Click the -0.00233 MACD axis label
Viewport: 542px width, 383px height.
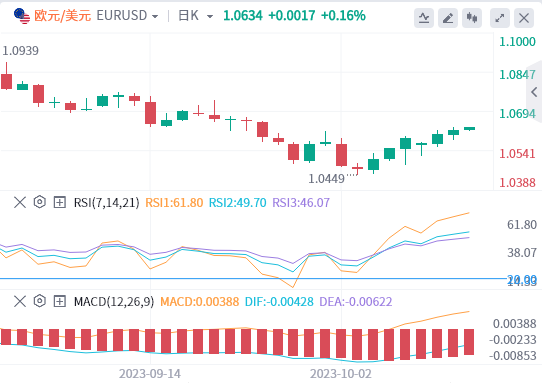pyautogui.click(x=513, y=340)
